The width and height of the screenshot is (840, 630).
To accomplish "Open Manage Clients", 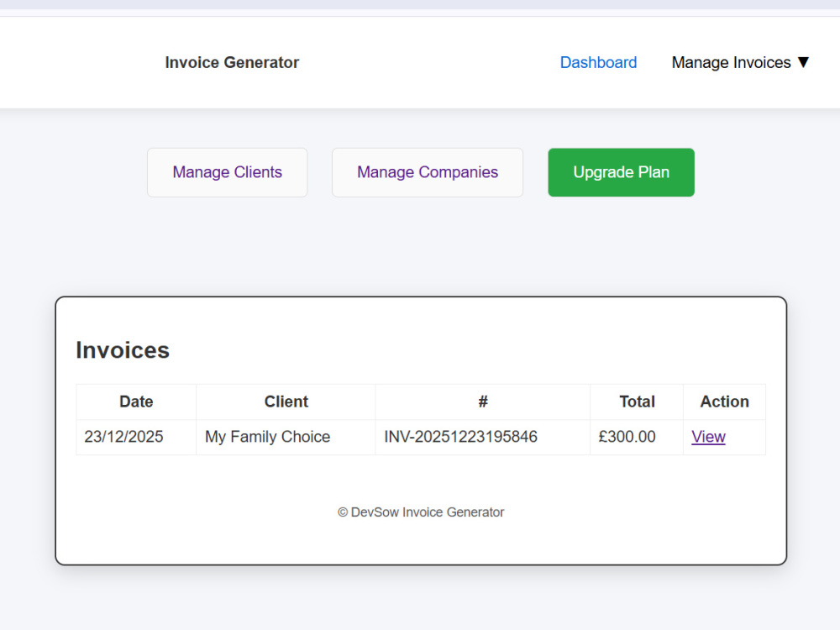I will pyautogui.click(x=227, y=172).
